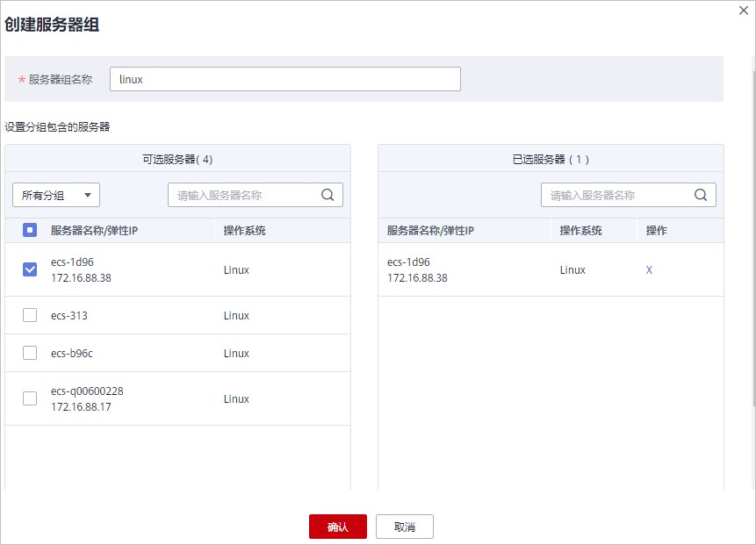Close the create server group dialog
756x545 pixels.
pos(745,10)
